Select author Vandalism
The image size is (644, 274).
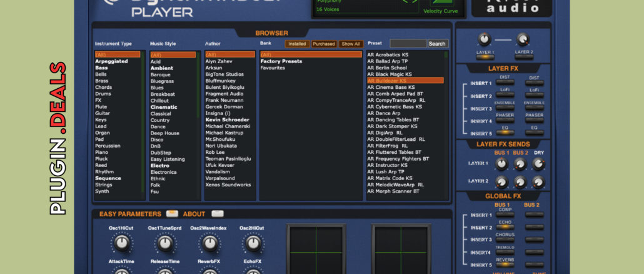click(x=217, y=171)
